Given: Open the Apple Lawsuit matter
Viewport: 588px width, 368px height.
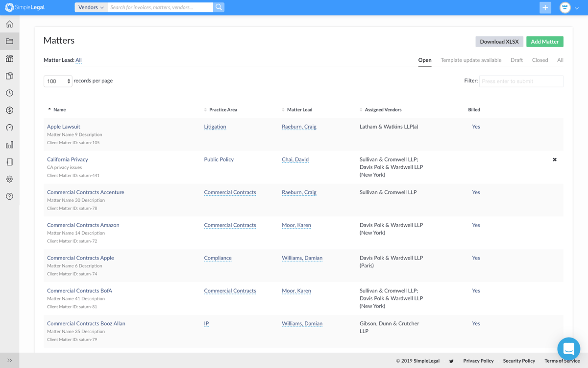Looking at the screenshot, I should (64, 127).
